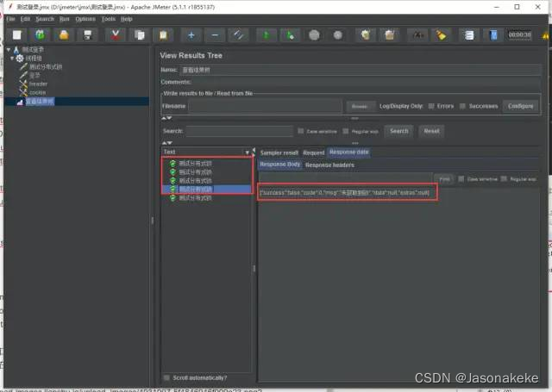
Task: Toggle the Scroll automatically checkbox
Action: (x=166, y=377)
